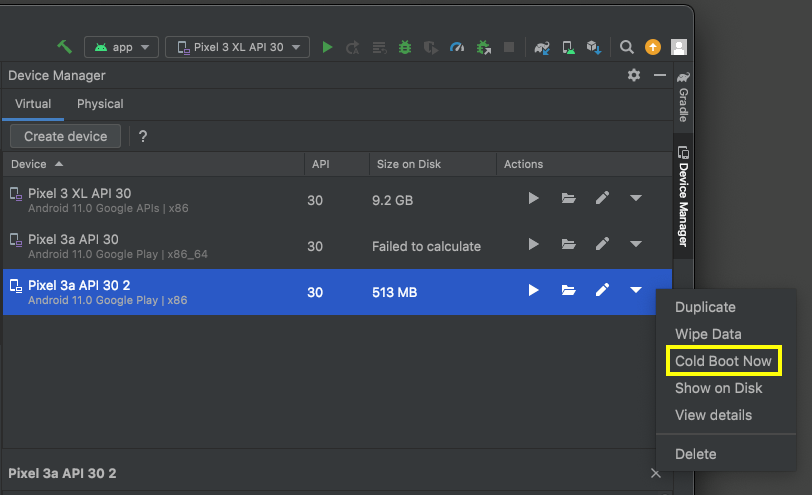Click the Build hammer icon
The image size is (812, 495).
point(65,47)
